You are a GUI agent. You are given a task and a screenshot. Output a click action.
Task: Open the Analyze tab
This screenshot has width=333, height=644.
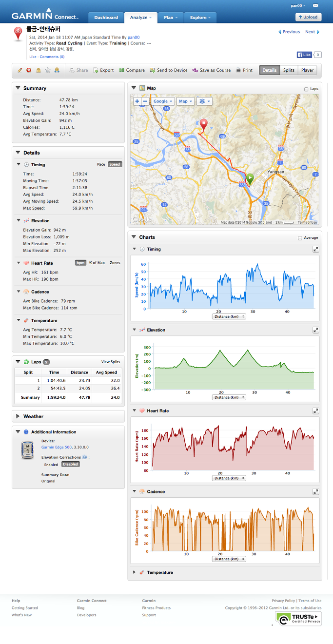[x=141, y=18]
